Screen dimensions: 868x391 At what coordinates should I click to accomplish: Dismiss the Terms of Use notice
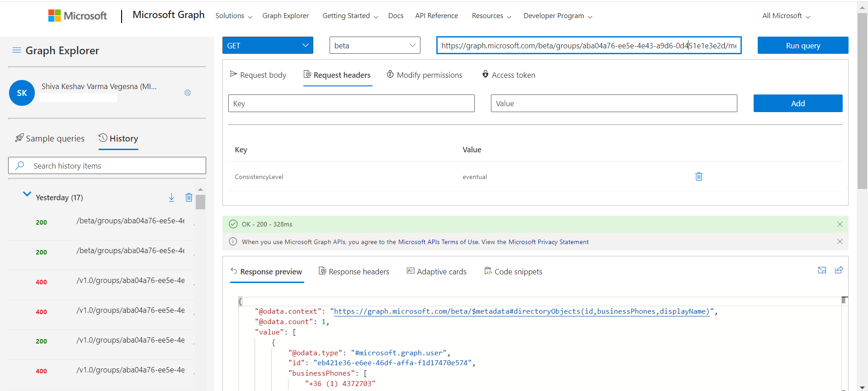click(x=840, y=241)
